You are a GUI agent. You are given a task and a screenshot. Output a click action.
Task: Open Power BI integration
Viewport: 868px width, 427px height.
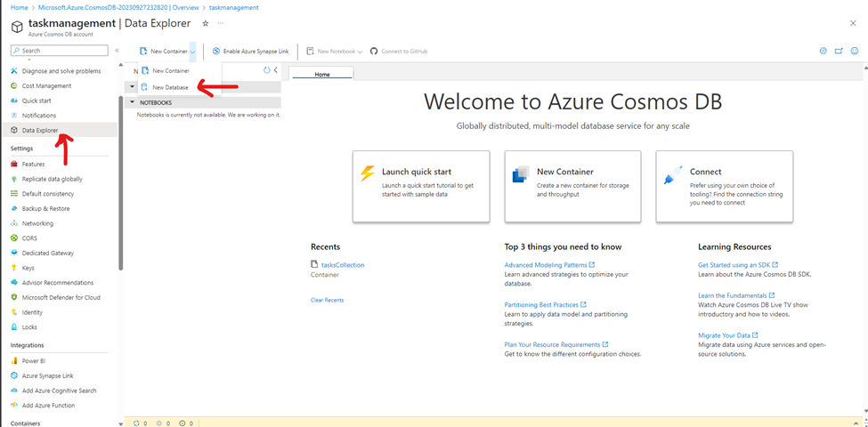click(x=33, y=360)
